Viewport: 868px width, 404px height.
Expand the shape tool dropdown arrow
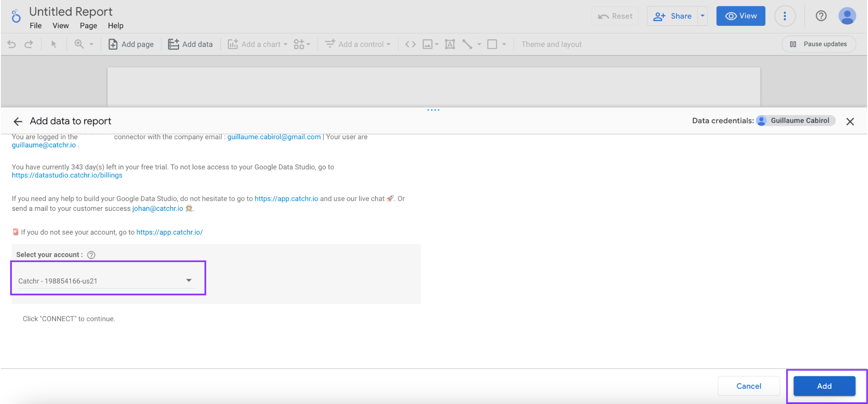pyautogui.click(x=504, y=44)
